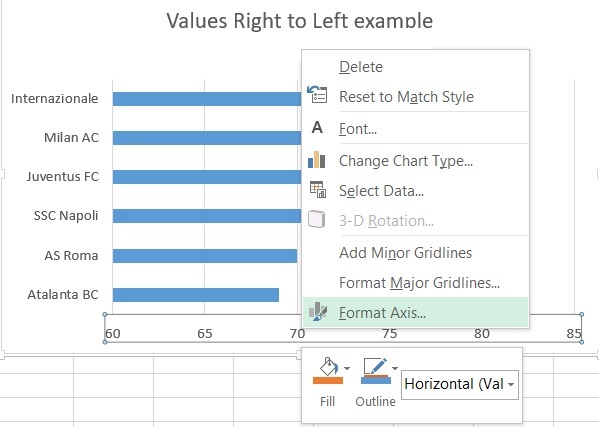599x427 pixels.
Task: Open the Horizontal (Val chart element dropdown
Action: click(460, 384)
